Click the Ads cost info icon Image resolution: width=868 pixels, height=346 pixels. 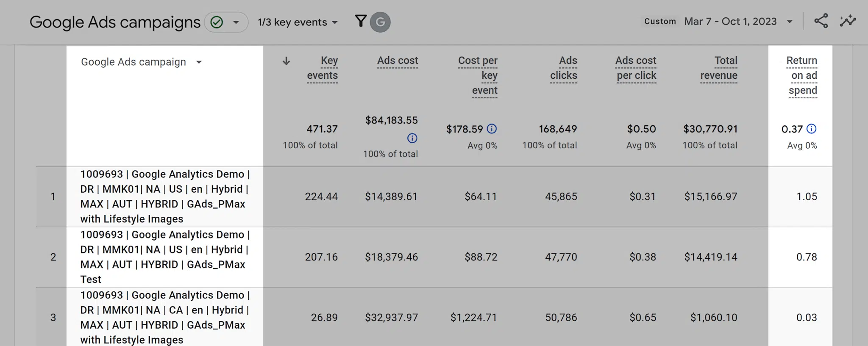(412, 138)
